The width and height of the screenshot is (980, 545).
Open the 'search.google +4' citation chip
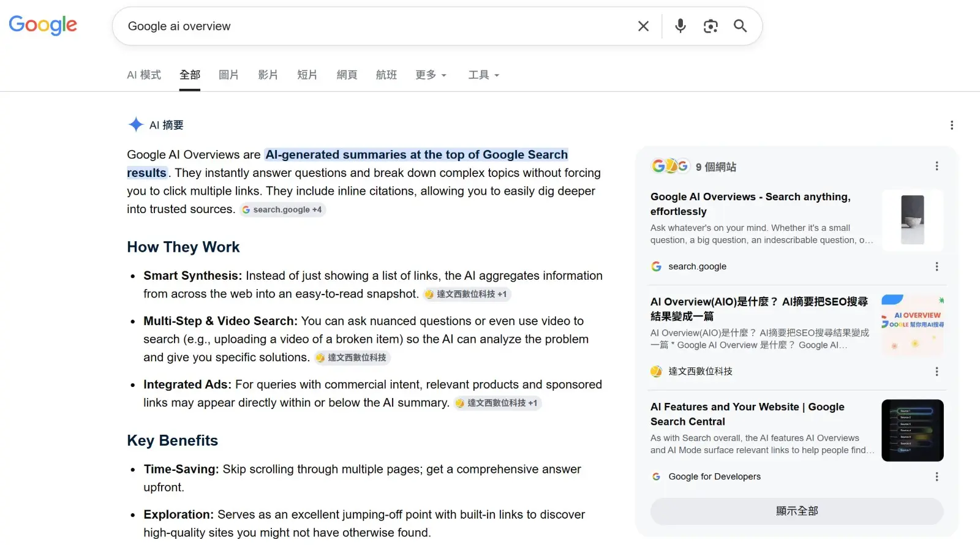tap(282, 209)
